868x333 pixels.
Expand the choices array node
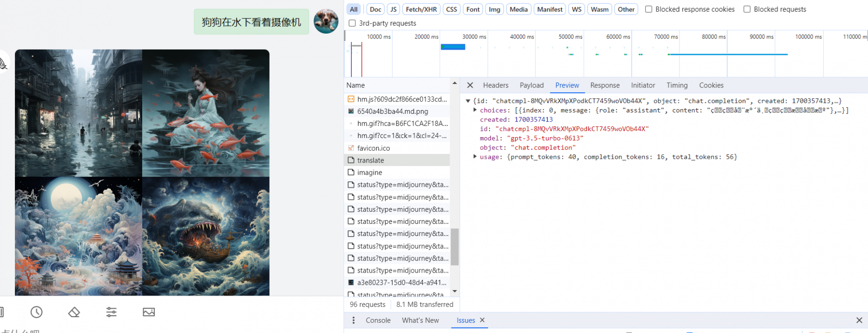[x=475, y=110]
